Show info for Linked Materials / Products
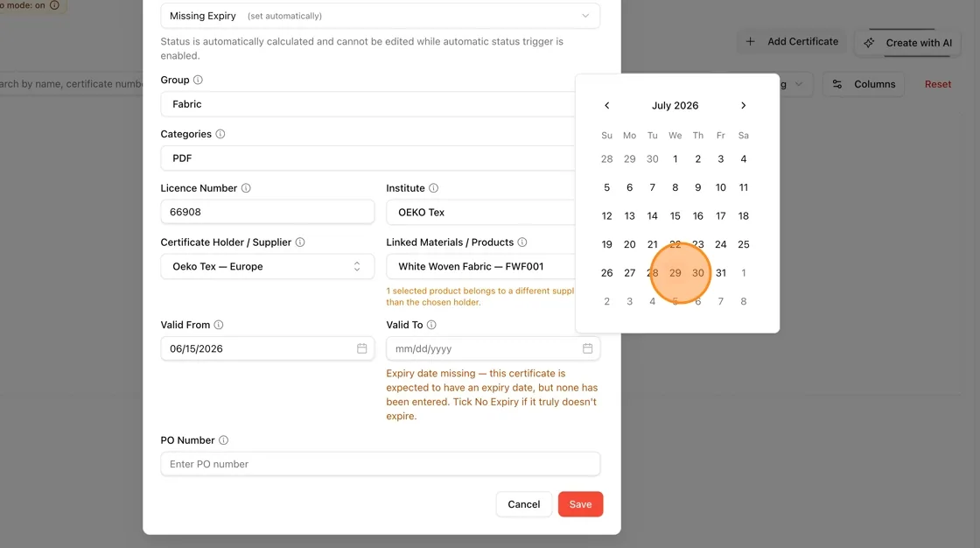Image resolution: width=980 pixels, height=548 pixels. pos(522,242)
